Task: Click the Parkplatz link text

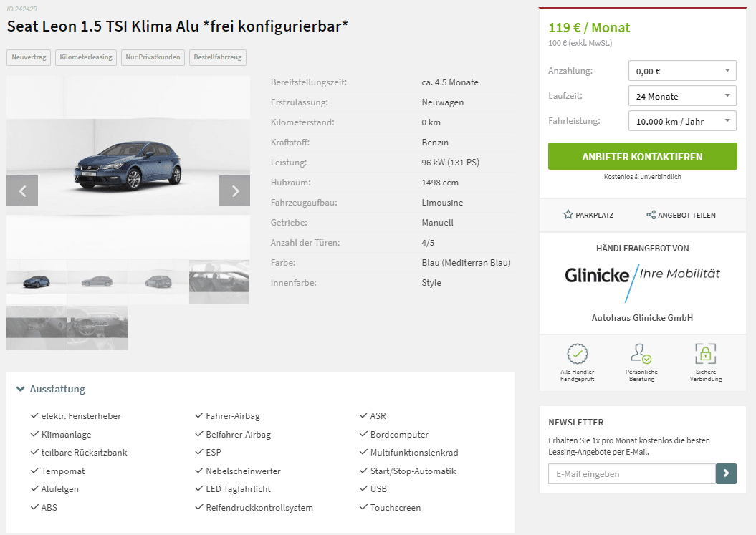Action: coord(595,215)
